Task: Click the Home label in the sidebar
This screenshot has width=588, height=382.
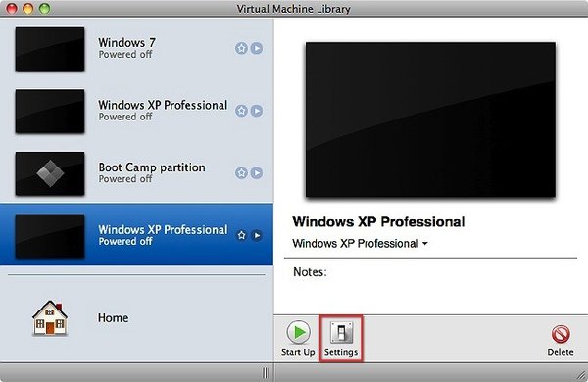Action: tap(113, 318)
